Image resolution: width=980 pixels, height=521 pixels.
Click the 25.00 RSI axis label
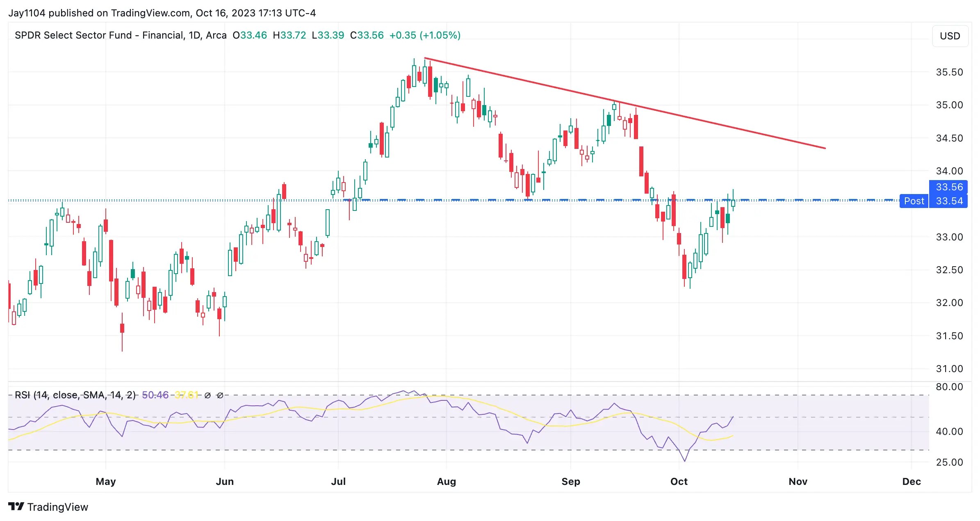pos(949,462)
